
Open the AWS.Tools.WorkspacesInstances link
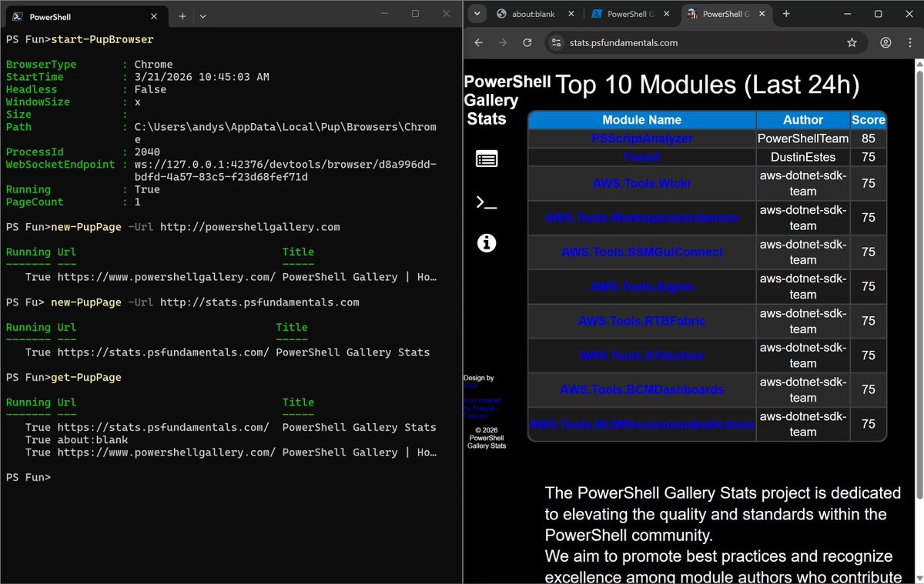[x=641, y=218]
